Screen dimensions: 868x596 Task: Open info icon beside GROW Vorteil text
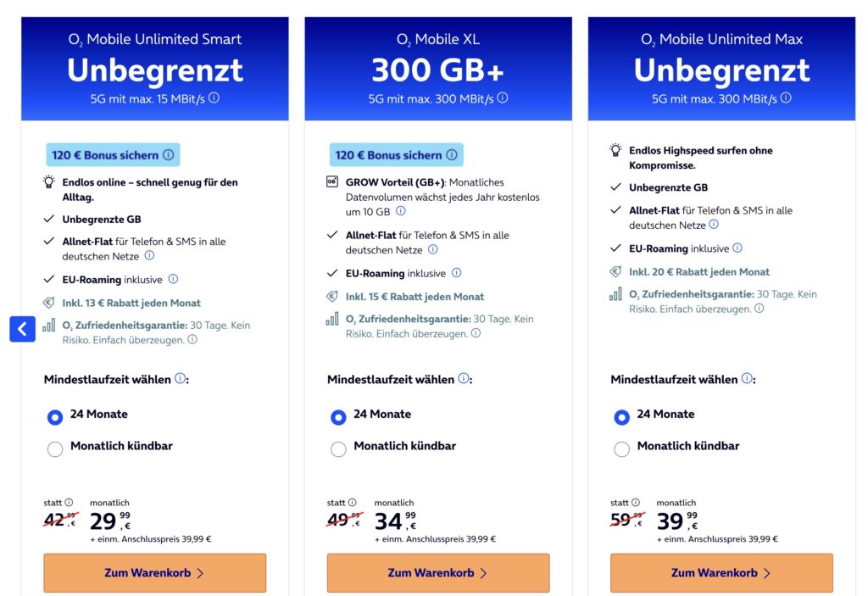coord(400,211)
